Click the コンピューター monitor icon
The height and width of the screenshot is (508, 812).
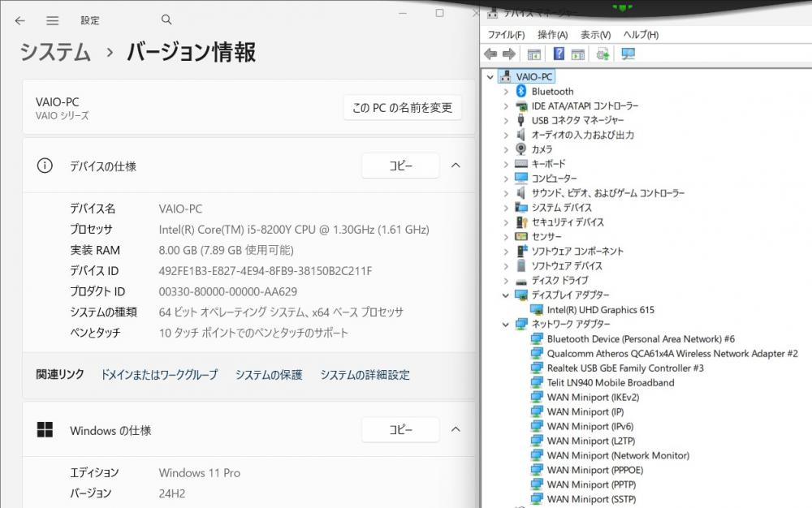(x=521, y=178)
